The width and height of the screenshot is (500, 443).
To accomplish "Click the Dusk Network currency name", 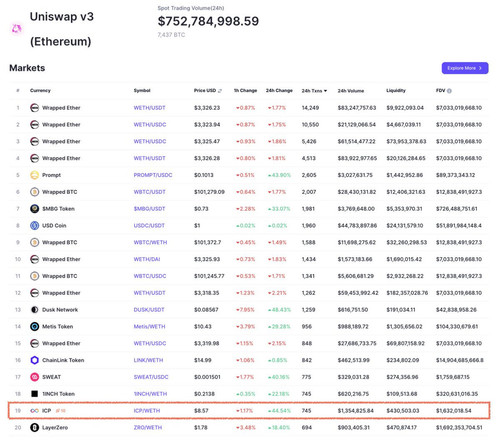I will pos(60,310).
